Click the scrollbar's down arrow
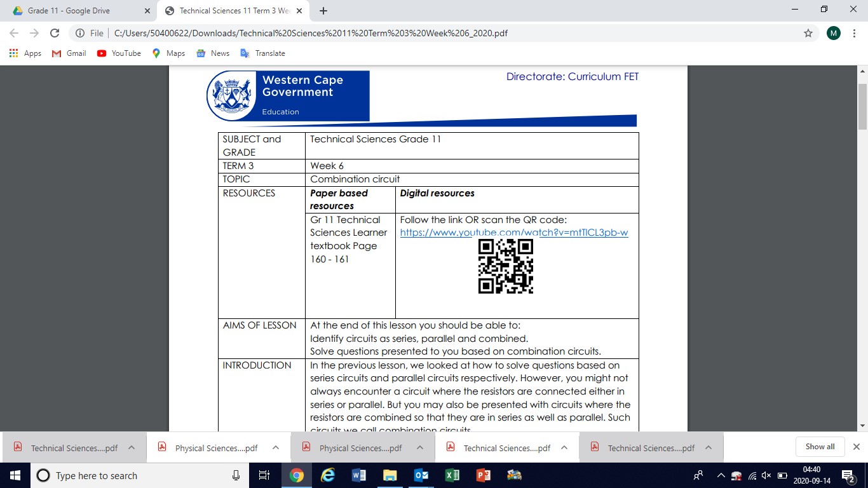 pyautogui.click(x=863, y=425)
